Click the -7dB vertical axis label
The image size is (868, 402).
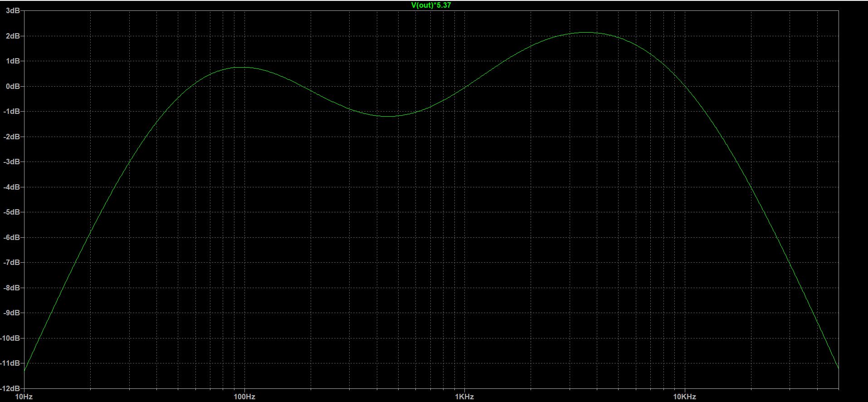coord(11,262)
